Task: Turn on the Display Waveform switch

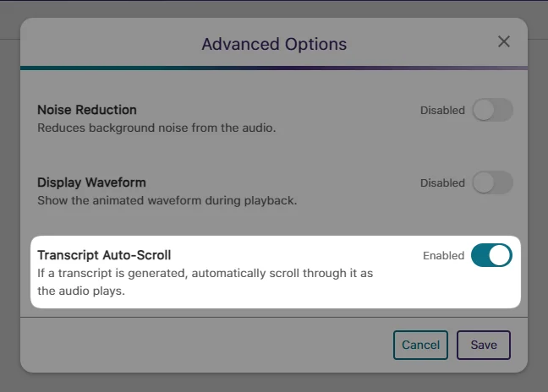Action: coord(492,182)
